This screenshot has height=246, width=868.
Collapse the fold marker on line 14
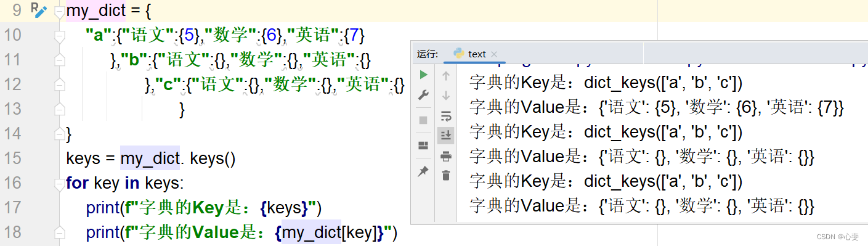click(59, 134)
